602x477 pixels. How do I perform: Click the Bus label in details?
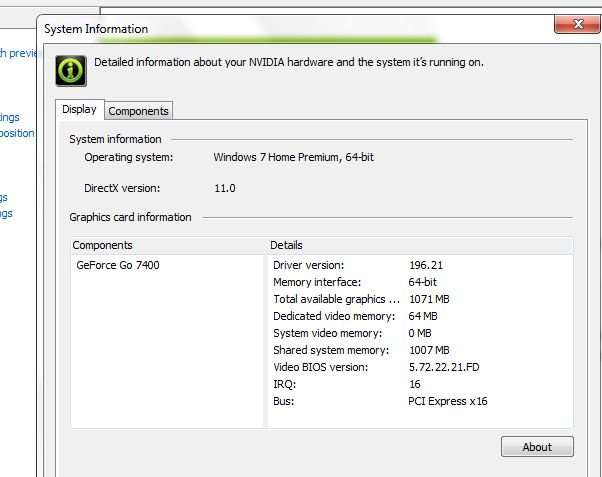283,401
